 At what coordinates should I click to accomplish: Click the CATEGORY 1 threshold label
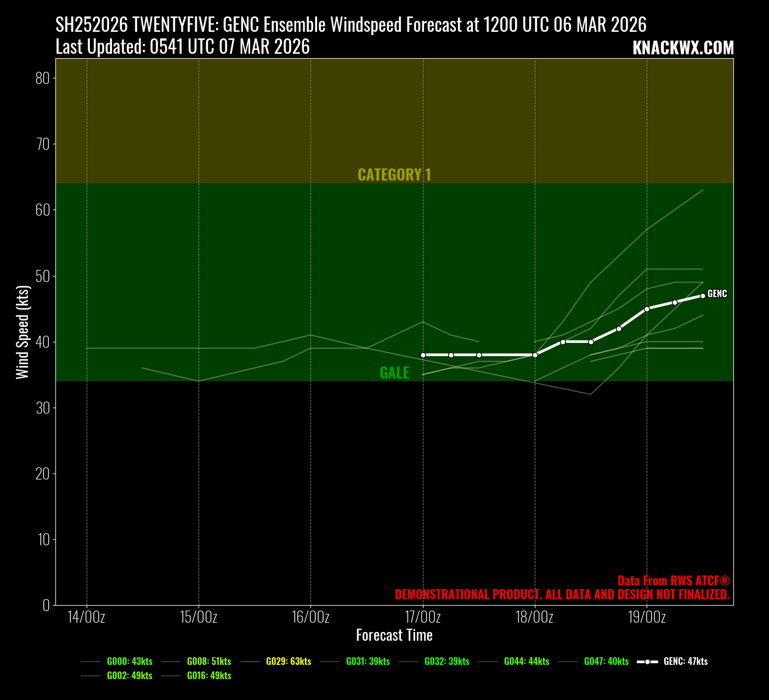[x=394, y=175]
